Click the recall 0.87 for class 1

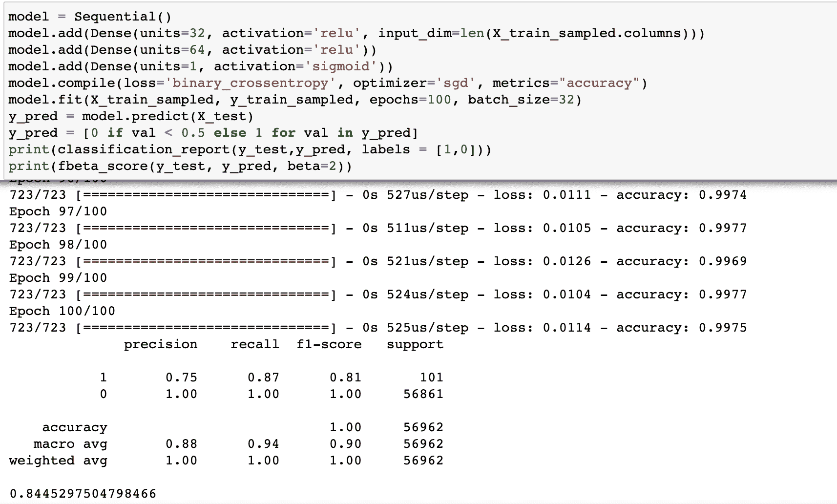click(x=263, y=378)
